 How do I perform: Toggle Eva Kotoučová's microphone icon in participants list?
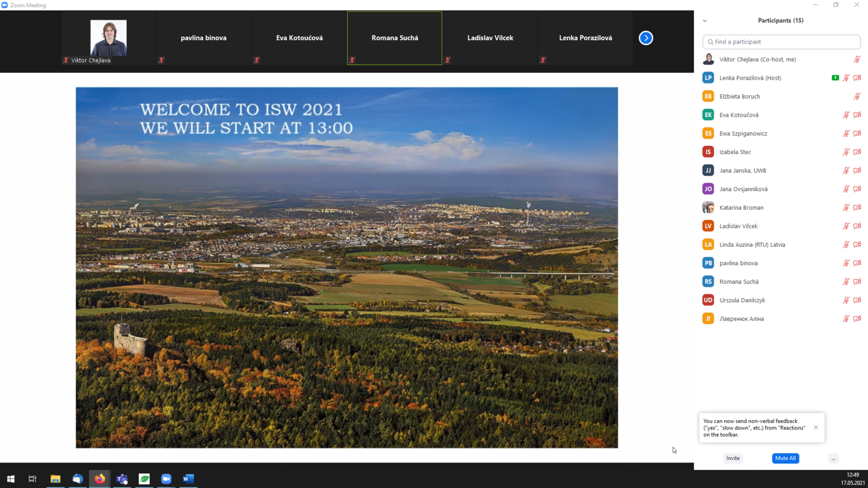pos(846,115)
